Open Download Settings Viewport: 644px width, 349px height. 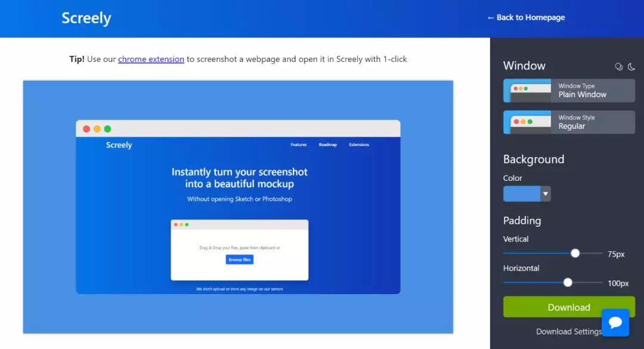569,331
